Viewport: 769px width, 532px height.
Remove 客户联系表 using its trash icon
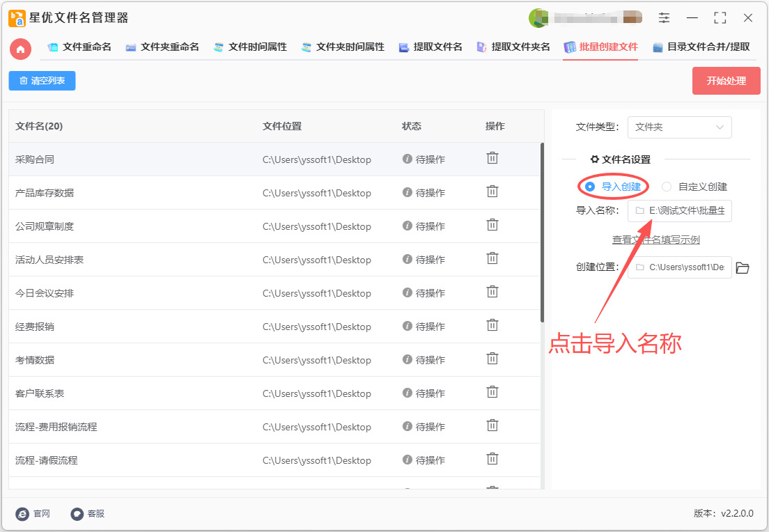(x=492, y=392)
